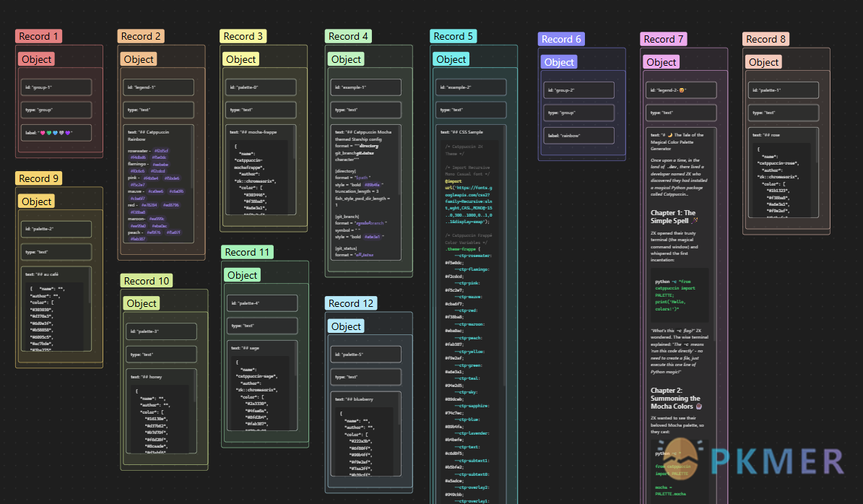Click the Object label inside Record 4
The image size is (863, 504).
pyautogui.click(x=346, y=59)
